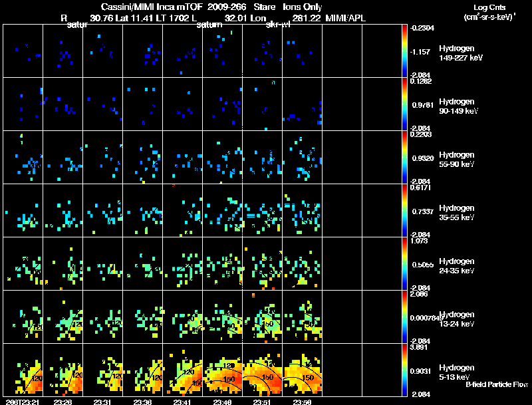
Task: Select the 'Stare' word in the header
Action: pos(265,7)
